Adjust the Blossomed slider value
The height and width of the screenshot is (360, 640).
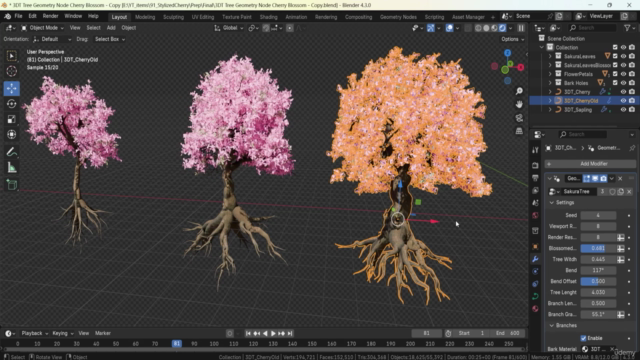598,248
